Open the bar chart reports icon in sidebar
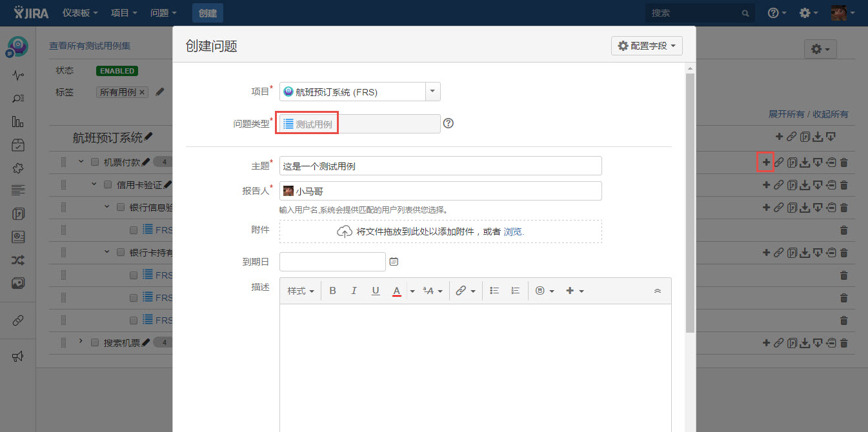The image size is (868, 432). tap(18, 122)
